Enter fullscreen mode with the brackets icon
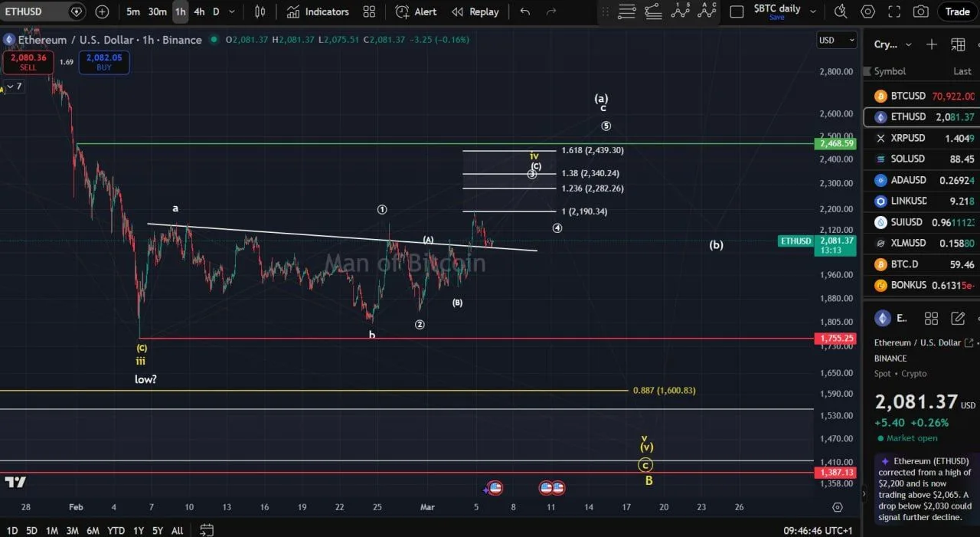980x537 pixels. pos(894,11)
